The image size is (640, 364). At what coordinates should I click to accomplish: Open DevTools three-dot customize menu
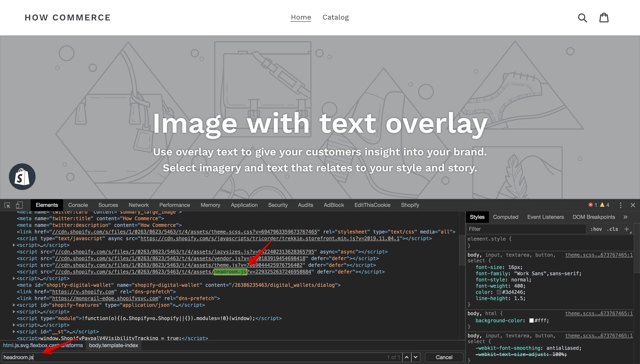click(x=620, y=205)
